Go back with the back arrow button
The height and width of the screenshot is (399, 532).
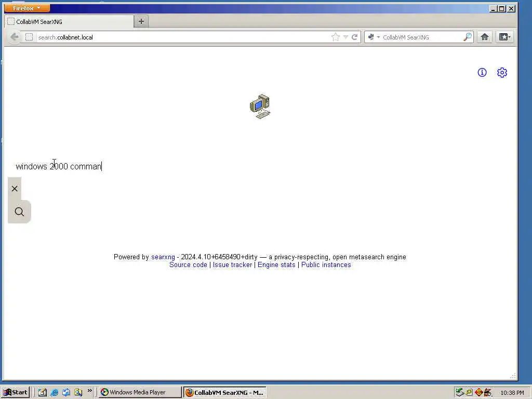14,37
